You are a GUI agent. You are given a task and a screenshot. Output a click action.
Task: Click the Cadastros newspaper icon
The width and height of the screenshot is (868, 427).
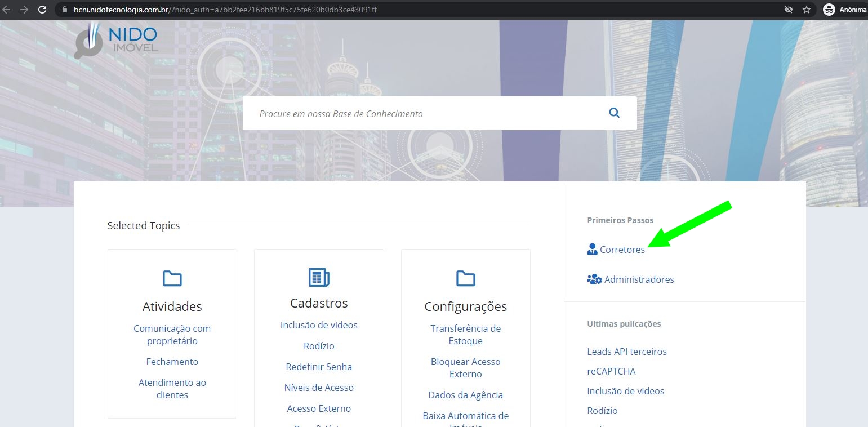click(x=319, y=277)
